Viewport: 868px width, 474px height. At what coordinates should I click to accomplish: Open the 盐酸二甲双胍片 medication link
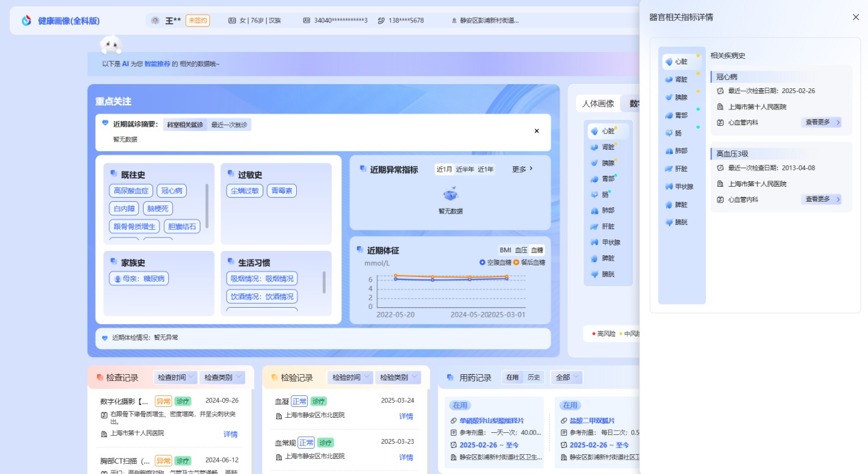pos(592,421)
